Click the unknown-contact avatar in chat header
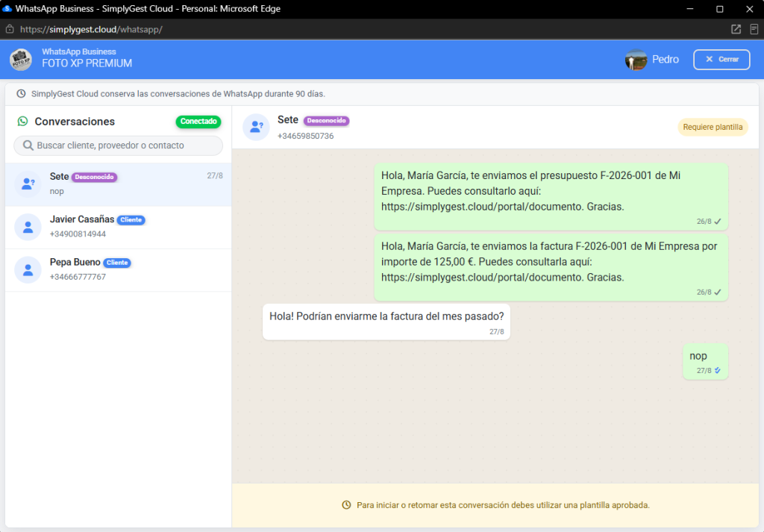764x532 pixels. click(x=257, y=127)
